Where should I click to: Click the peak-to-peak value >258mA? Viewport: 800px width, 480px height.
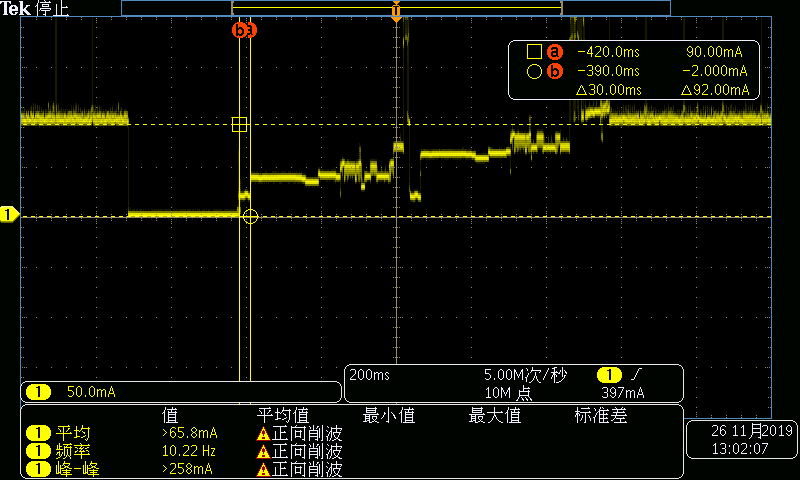coord(187,469)
